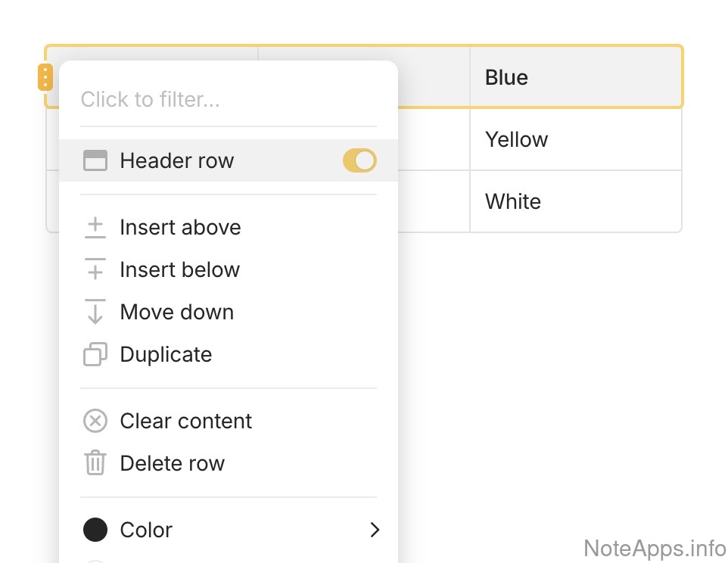Click the Insert below icon
728x563 pixels.
click(95, 269)
